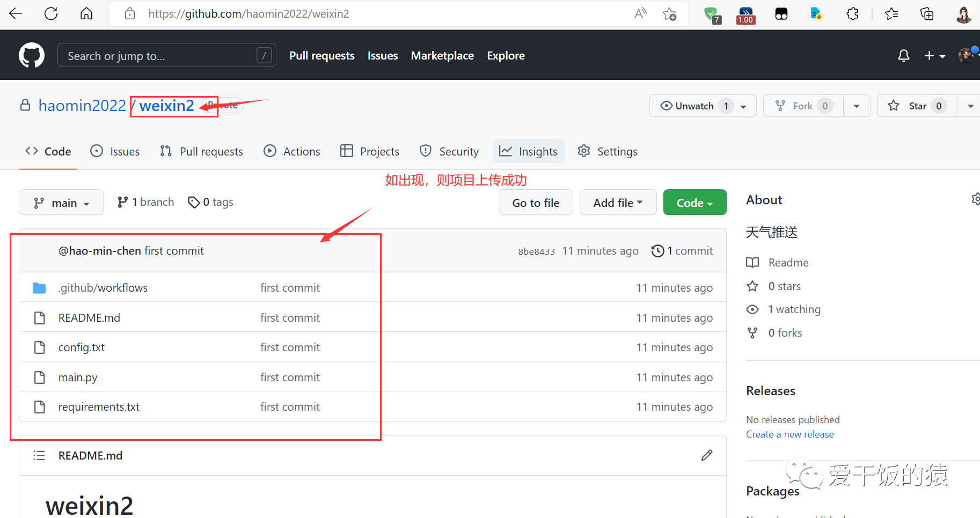The width and height of the screenshot is (980, 518).
Task: Open the collections icon in toolbar
Action: 927,14
